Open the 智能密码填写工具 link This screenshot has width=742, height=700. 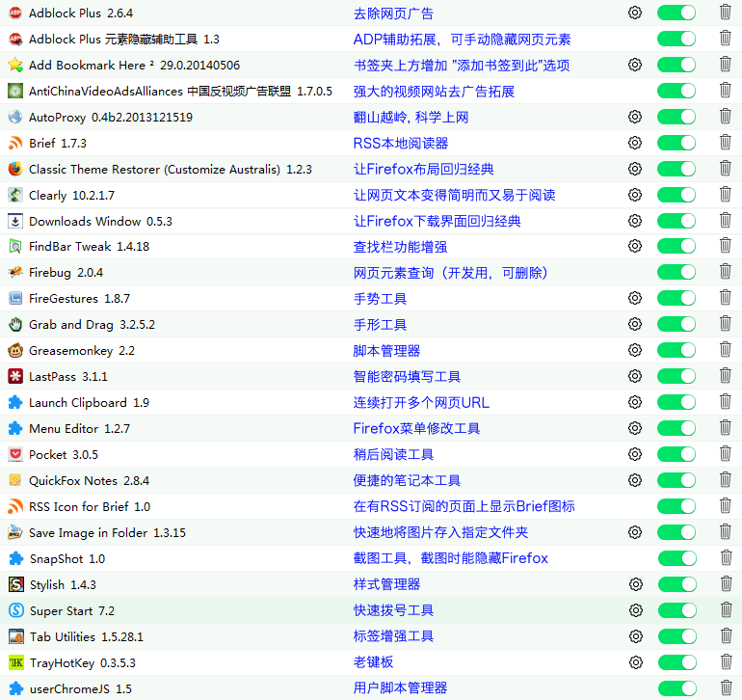407,377
